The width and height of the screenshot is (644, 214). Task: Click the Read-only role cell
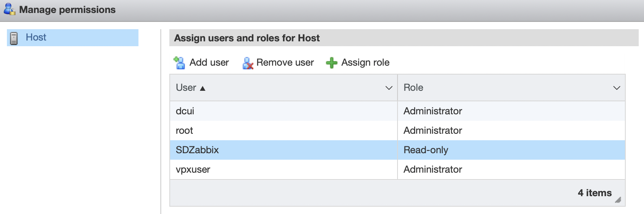426,150
